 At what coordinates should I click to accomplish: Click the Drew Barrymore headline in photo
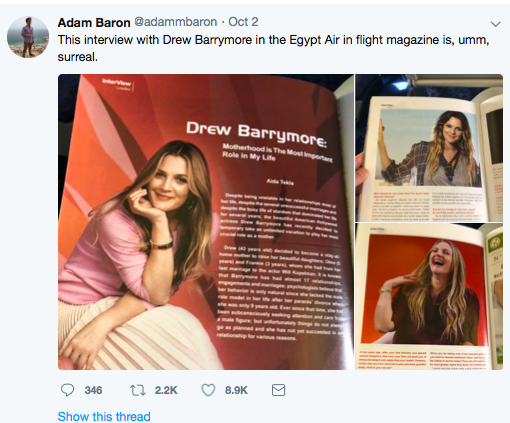tap(256, 134)
